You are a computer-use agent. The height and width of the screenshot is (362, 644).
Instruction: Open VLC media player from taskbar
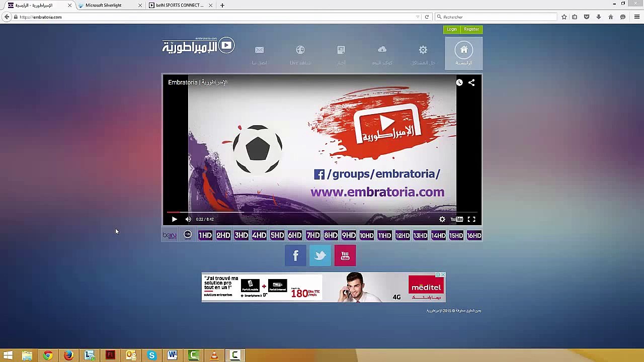[x=214, y=355]
